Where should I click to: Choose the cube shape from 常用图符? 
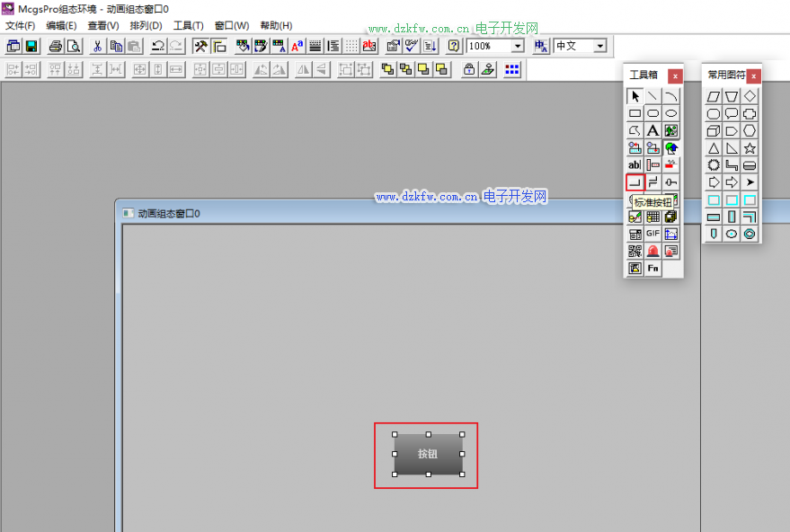coord(714,131)
